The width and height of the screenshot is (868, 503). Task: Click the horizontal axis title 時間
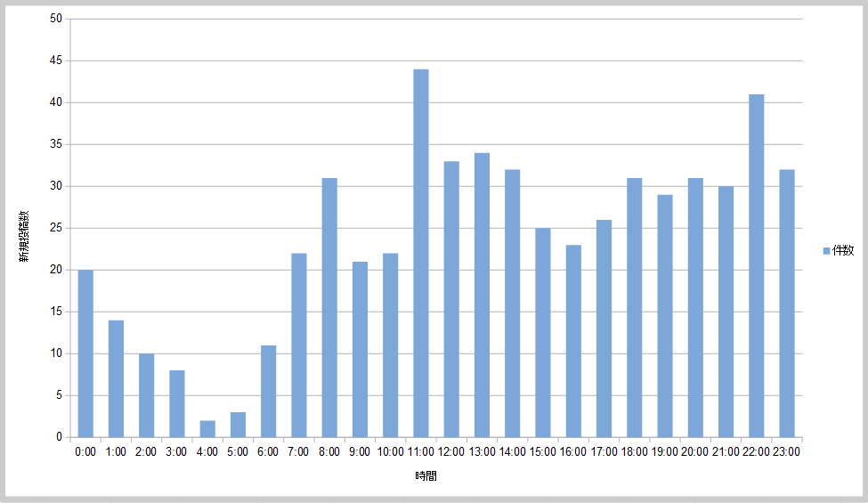[x=426, y=476]
